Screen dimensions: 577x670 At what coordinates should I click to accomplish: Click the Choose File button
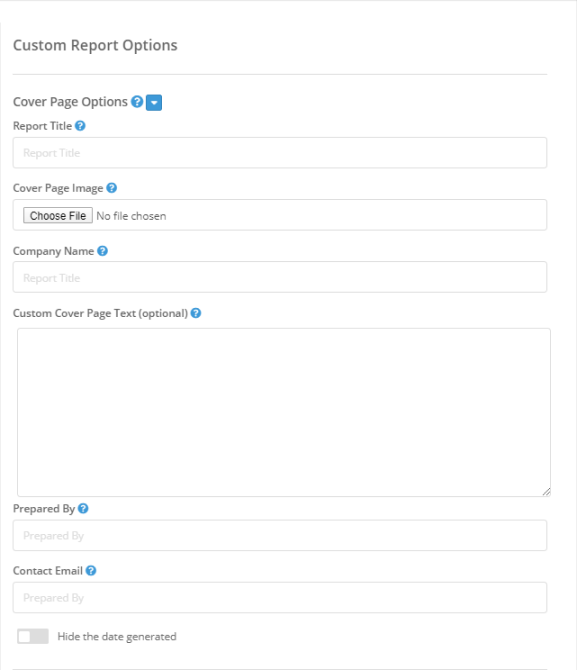click(x=58, y=215)
